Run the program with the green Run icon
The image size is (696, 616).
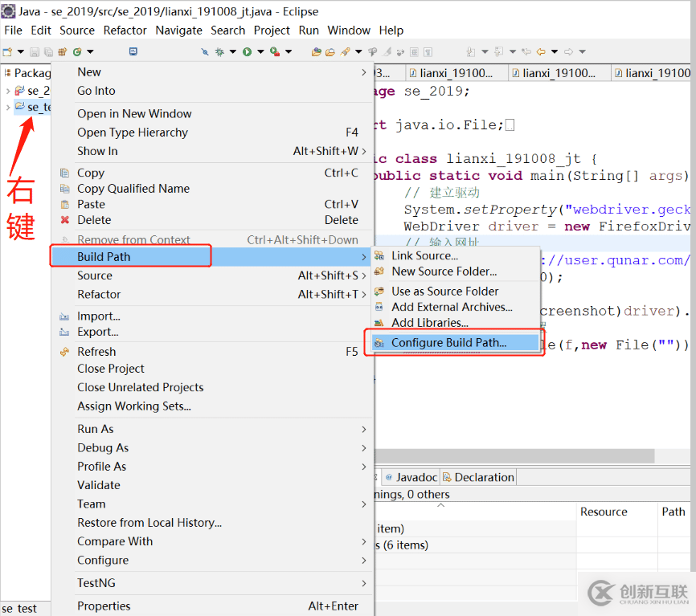[x=248, y=51]
